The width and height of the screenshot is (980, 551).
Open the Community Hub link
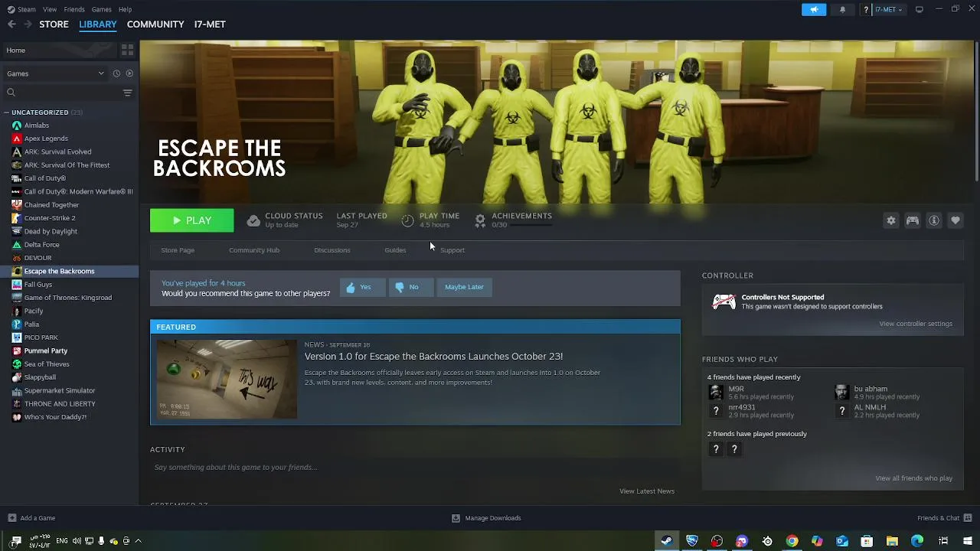click(254, 250)
